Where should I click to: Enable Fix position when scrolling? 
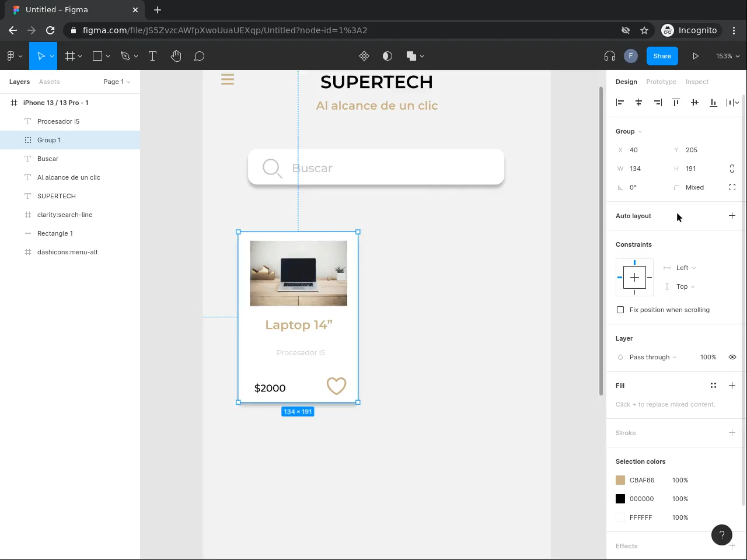[x=620, y=310]
